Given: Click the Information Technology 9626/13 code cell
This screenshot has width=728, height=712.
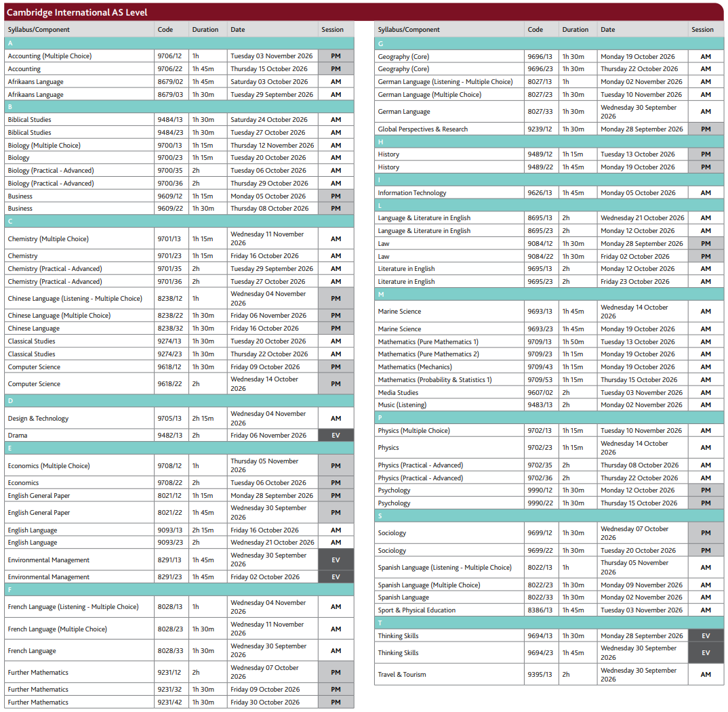Looking at the screenshot, I should pos(542,192).
